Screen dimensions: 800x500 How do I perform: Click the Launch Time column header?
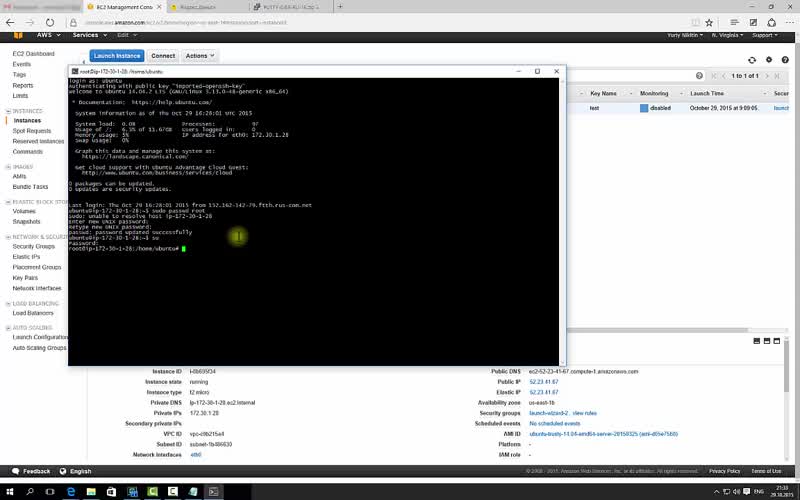(x=707, y=93)
